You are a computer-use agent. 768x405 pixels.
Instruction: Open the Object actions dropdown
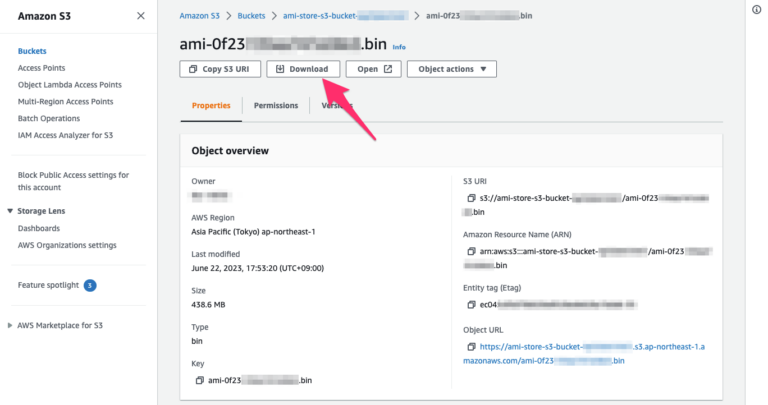coord(456,69)
